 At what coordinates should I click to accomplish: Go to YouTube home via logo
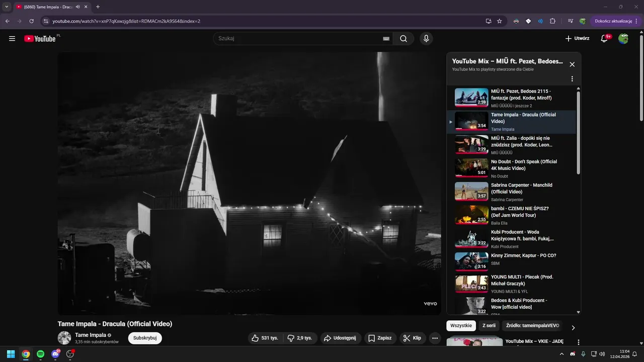pos(40,39)
